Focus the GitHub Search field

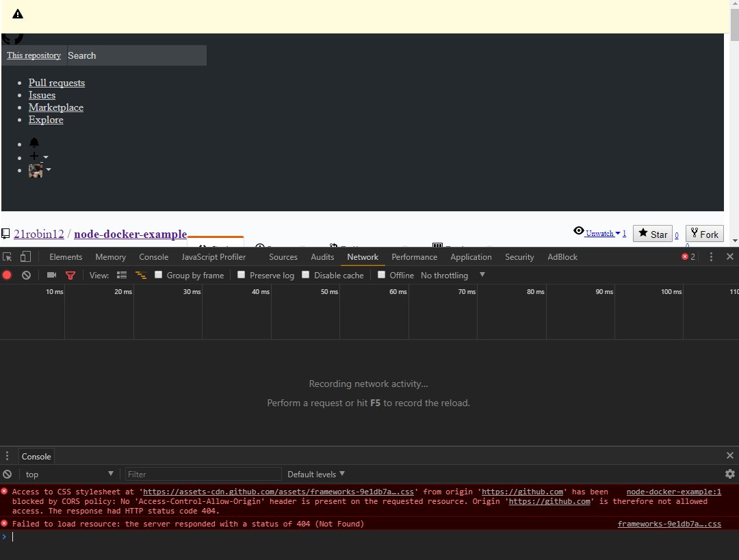click(135, 55)
